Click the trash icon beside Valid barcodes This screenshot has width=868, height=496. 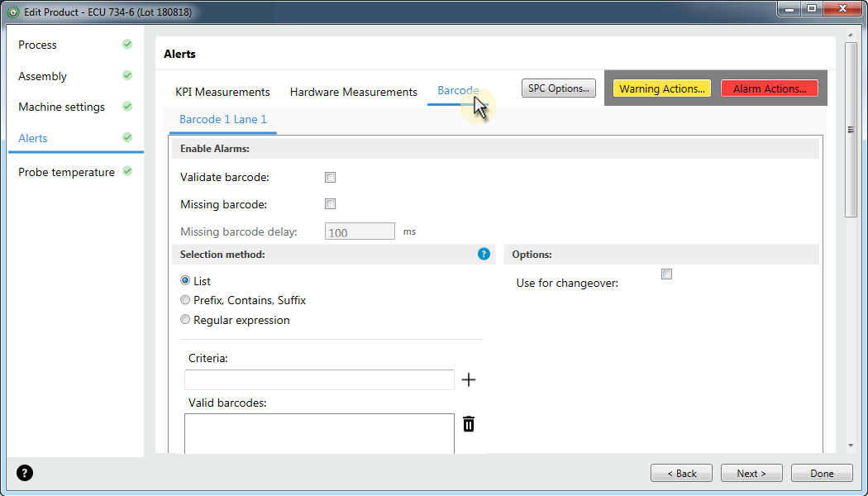point(469,424)
